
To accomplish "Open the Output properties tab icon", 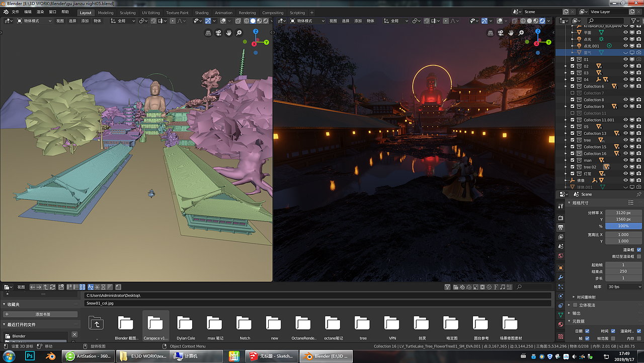I will point(561,228).
